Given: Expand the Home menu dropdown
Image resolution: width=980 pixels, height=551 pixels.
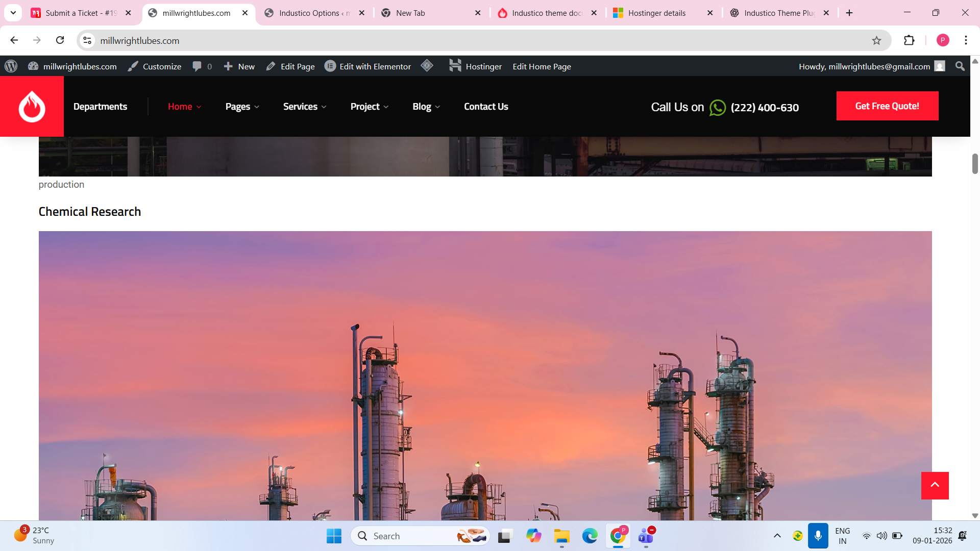Looking at the screenshot, I should (184, 107).
